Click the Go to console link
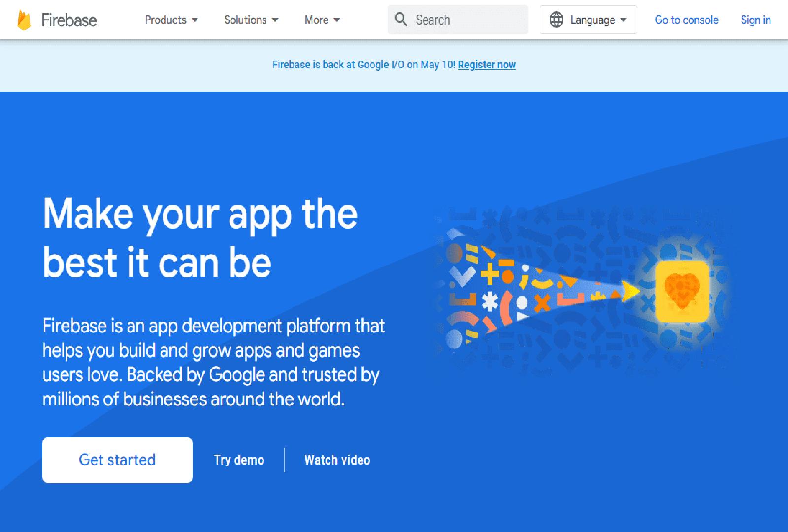Image resolution: width=788 pixels, height=532 pixels. pyautogui.click(x=686, y=20)
